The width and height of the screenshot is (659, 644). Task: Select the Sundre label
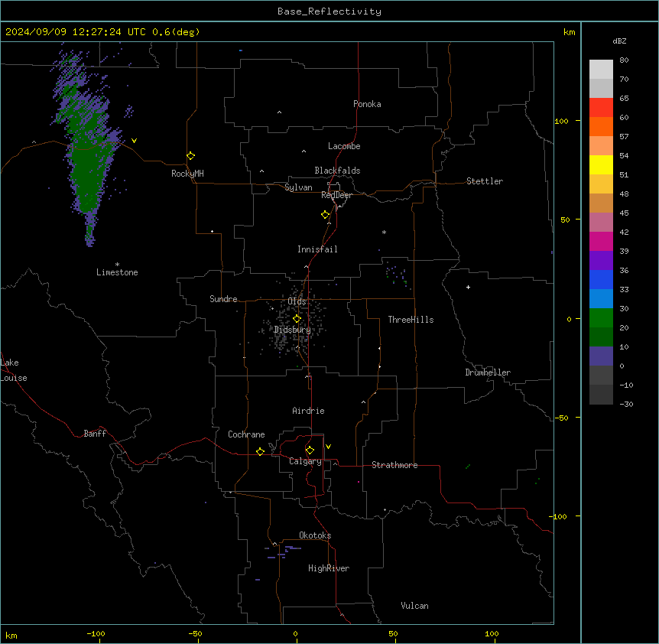tap(223, 299)
